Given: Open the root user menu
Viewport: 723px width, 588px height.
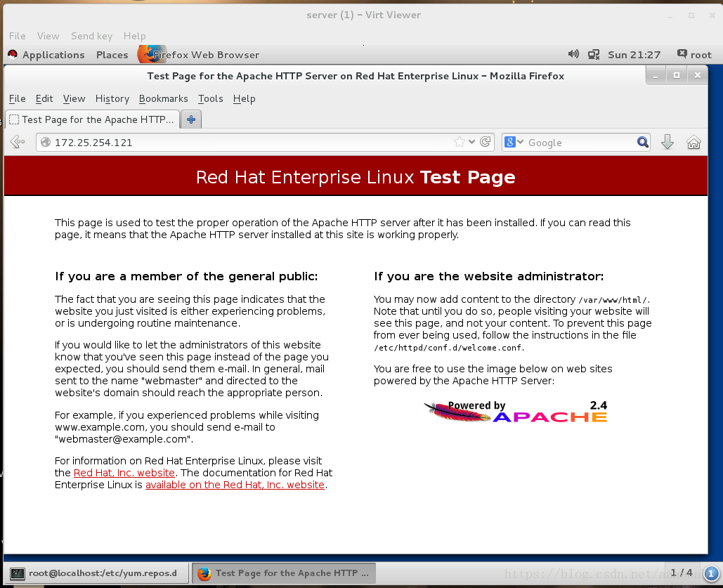Looking at the screenshot, I should [694, 54].
